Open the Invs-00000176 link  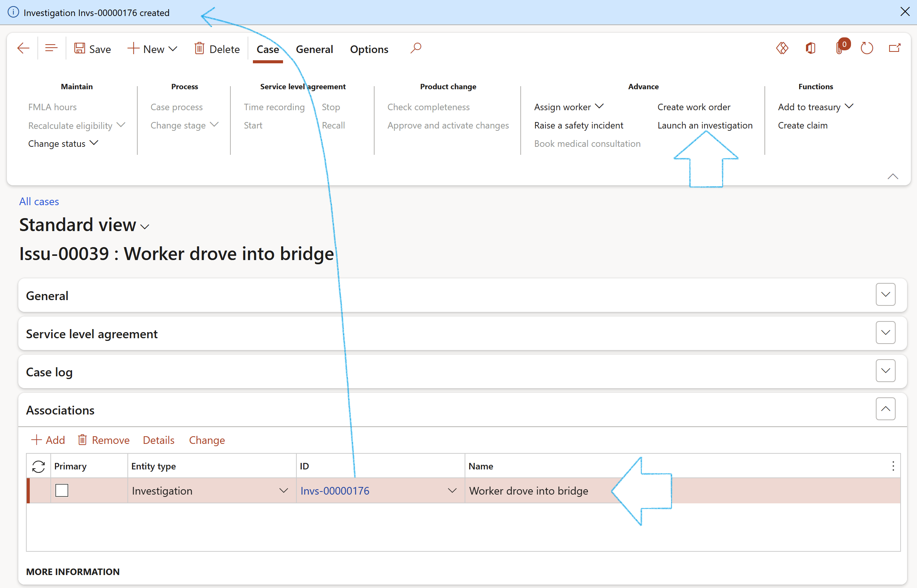pyautogui.click(x=335, y=491)
